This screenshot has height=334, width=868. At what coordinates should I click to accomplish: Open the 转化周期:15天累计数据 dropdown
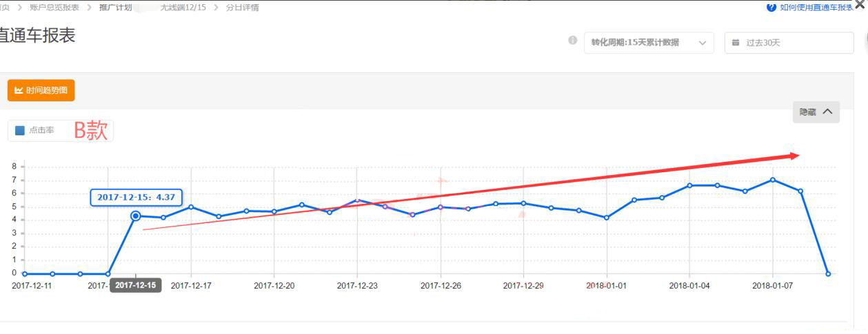click(648, 43)
